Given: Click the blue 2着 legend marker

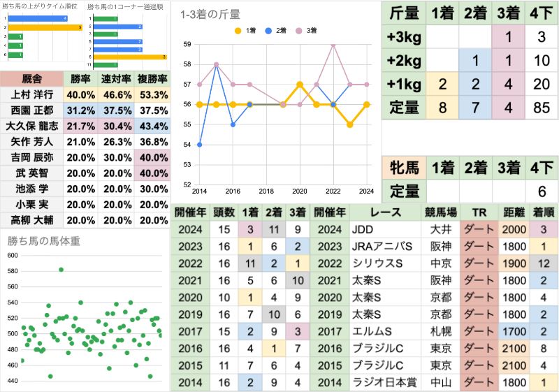Looking at the screenshot, I should (x=270, y=30).
